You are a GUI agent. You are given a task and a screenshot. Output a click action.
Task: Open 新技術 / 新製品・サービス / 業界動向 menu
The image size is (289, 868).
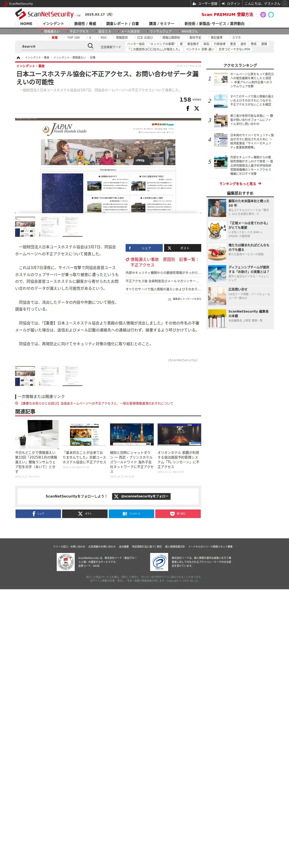click(x=214, y=24)
